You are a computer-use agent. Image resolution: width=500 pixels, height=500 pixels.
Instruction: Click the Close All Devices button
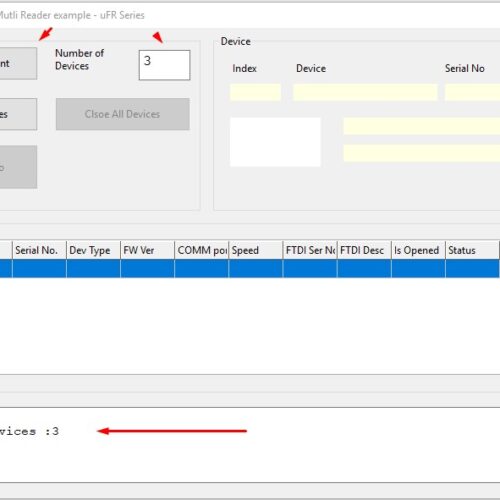(123, 114)
